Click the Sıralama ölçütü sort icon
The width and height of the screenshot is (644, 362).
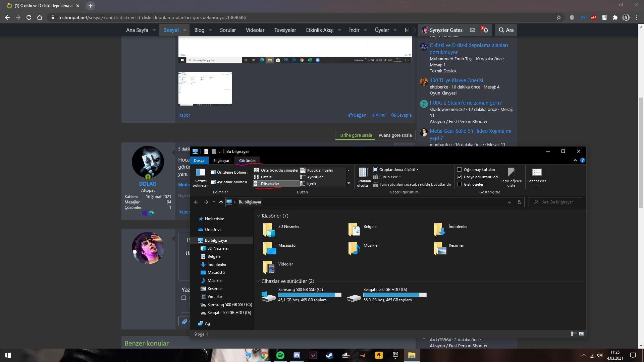364,173
